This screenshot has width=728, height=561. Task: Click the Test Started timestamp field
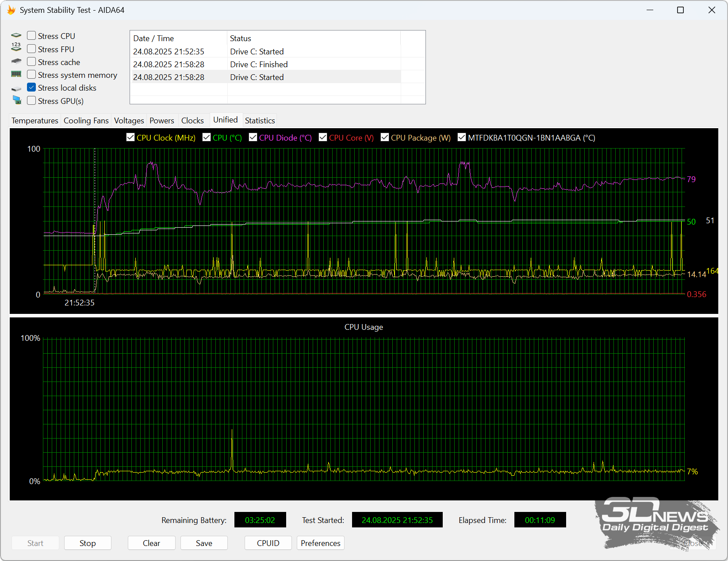(397, 520)
